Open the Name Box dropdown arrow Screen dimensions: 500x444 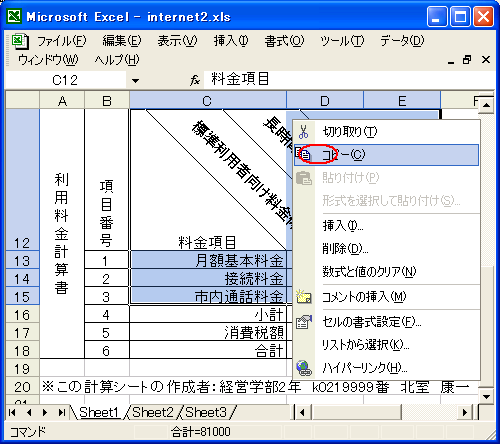pos(135,80)
